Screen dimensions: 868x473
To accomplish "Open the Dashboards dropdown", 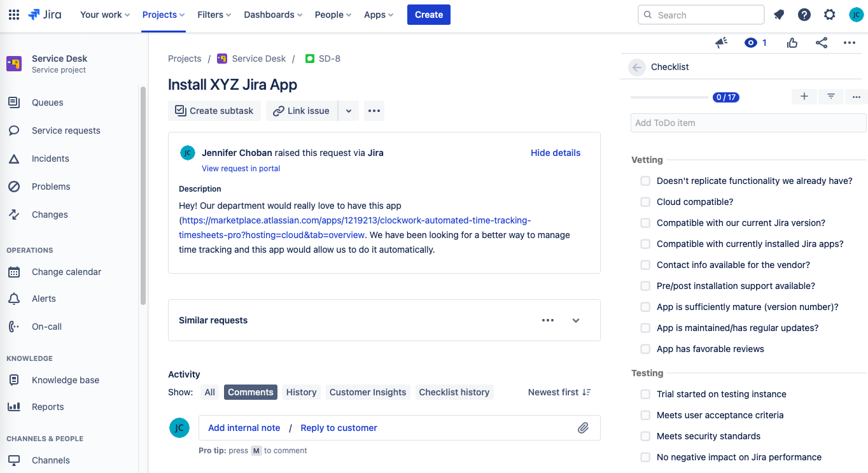I will point(273,15).
